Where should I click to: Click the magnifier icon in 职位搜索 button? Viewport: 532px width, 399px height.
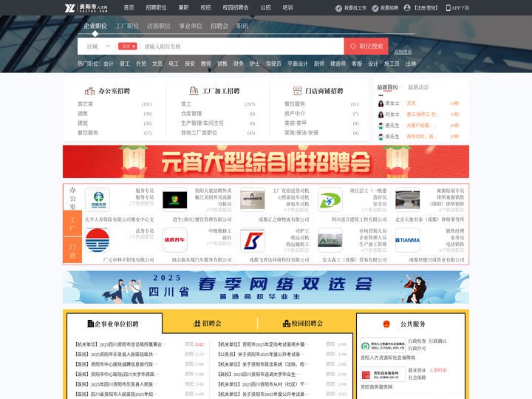[353, 46]
